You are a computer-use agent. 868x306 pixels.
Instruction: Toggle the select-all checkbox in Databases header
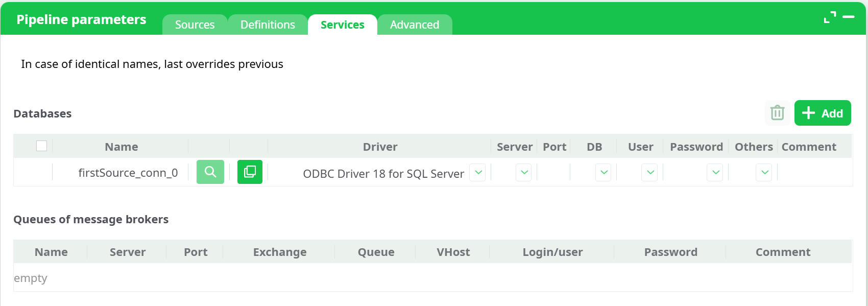click(42, 146)
